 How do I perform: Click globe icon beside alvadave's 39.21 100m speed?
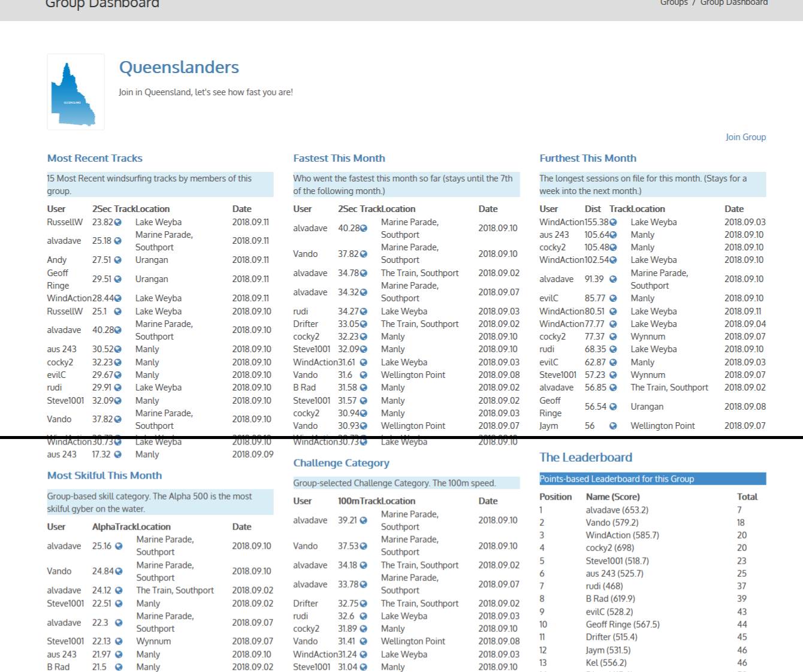point(363,520)
